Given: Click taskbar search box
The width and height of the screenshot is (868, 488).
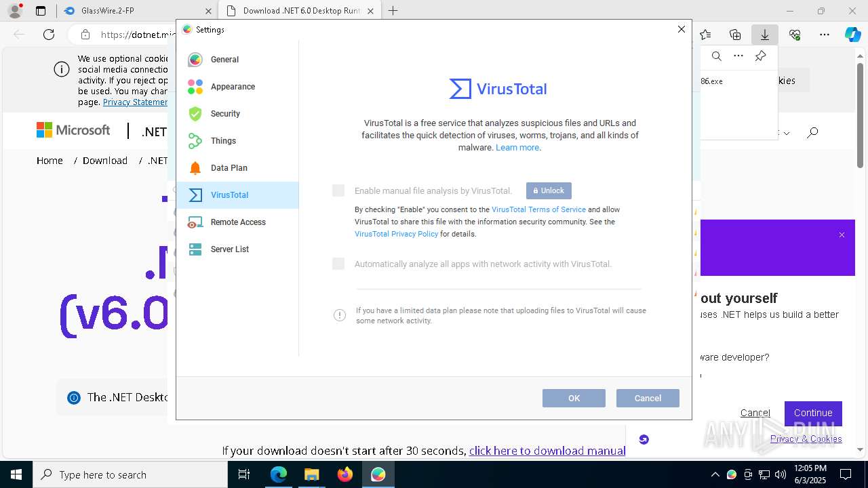Looking at the screenshot, I should tap(130, 474).
